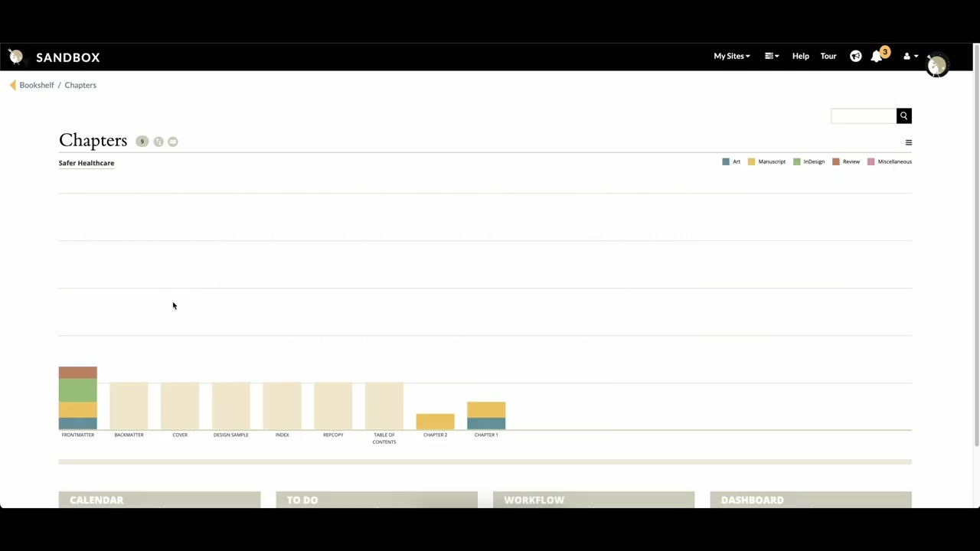Click the page vertical scrollbar
The image size is (980, 551).
click(976, 245)
